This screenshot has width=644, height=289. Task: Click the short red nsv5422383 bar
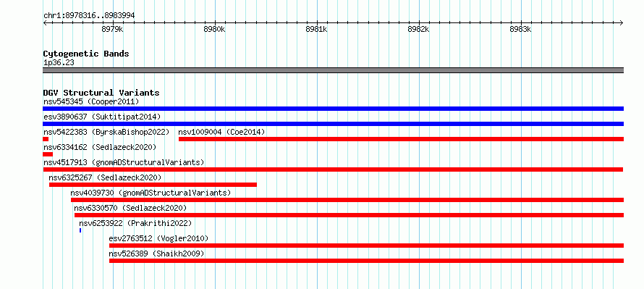(x=46, y=139)
